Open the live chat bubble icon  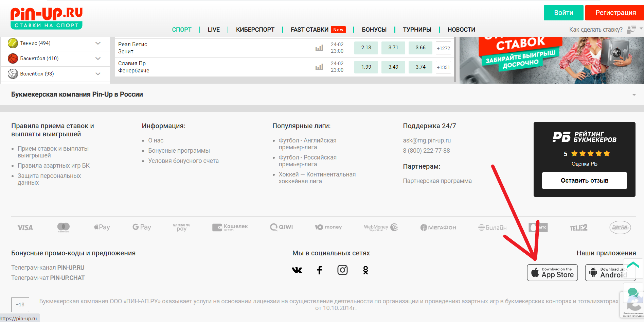pyautogui.click(x=633, y=292)
